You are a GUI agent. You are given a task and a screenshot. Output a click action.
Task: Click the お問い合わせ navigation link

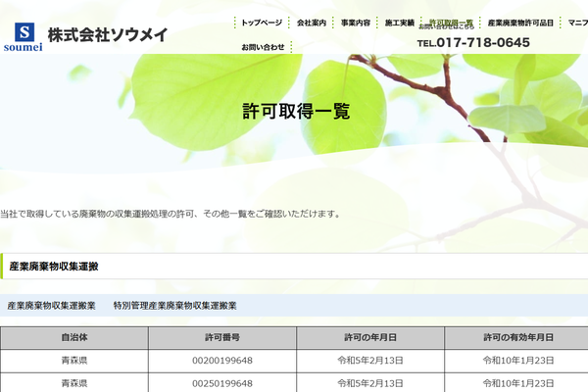point(263,47)
